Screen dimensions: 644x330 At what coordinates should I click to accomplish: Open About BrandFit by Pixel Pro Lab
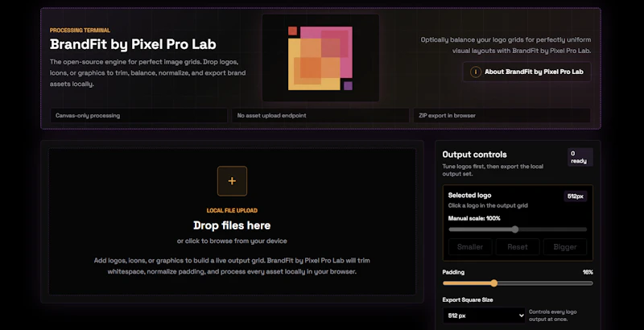click(x=527, y=72)
